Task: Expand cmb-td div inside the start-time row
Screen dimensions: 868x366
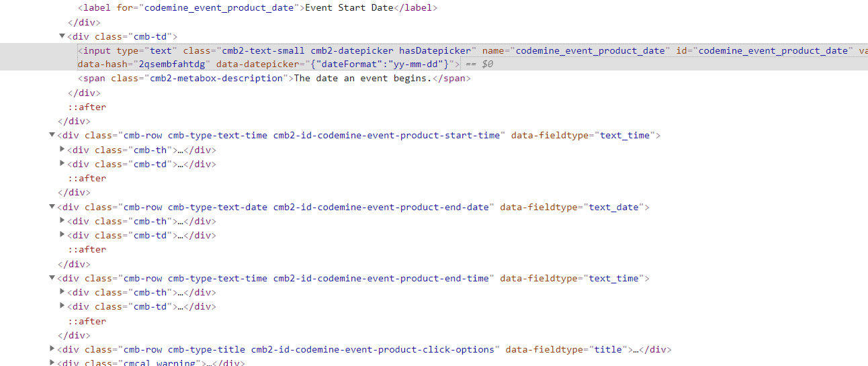Action: pos(62,164)
